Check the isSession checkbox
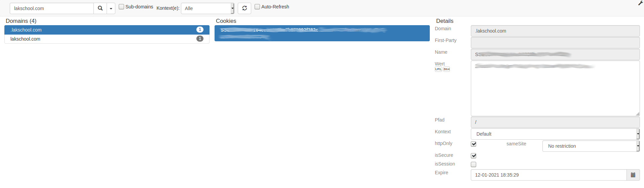Screen dimensions: 644x188 [x=473, y=164]
